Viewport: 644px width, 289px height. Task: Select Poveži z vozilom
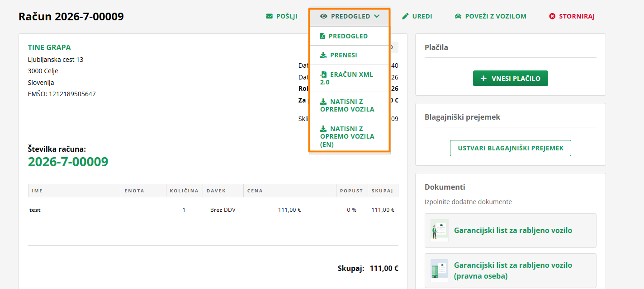tap(491, 16)
